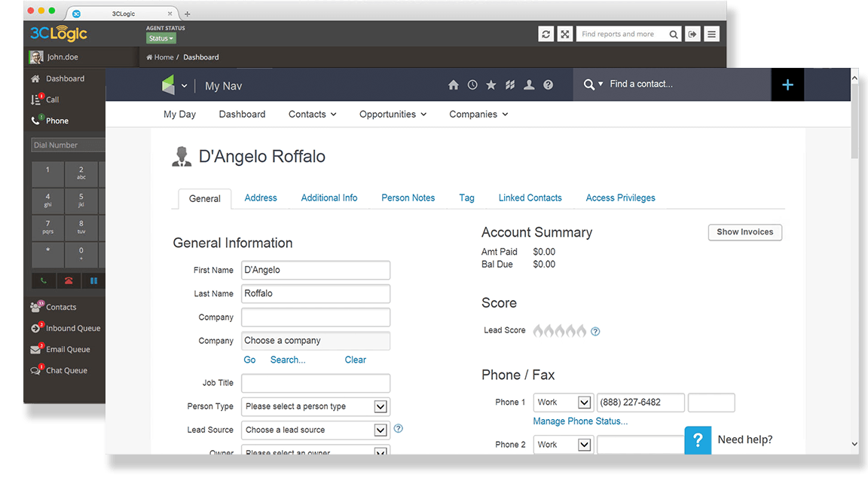Open the Person Type dropdown

tap(316, 406)
